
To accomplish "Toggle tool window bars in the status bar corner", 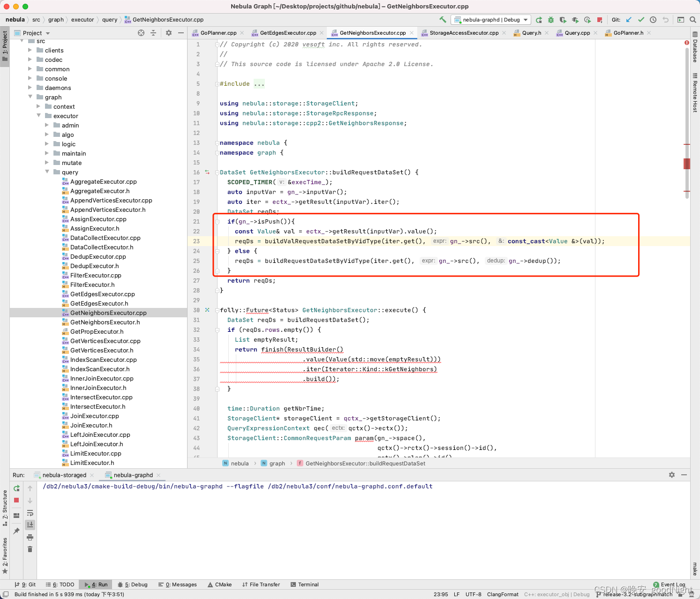I will 6,594.
